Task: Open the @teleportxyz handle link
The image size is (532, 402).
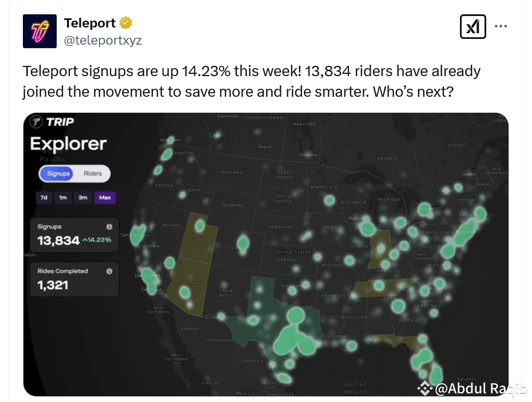Action: [x=103, y=41]
